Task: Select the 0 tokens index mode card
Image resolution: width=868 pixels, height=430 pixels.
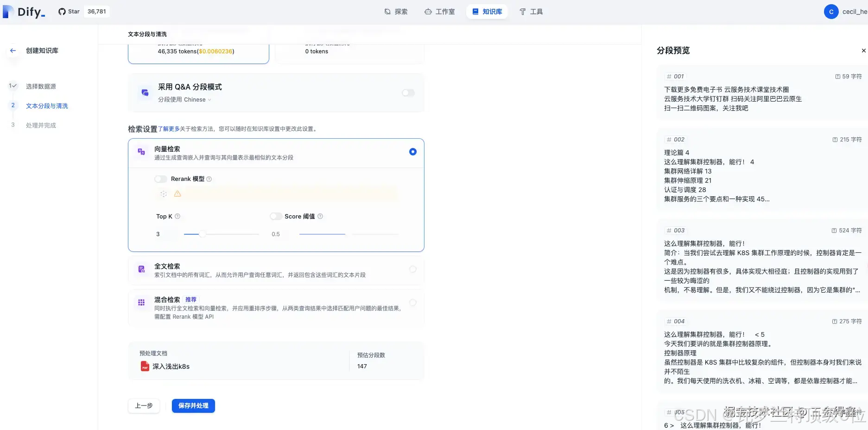Action: (349, 53)
